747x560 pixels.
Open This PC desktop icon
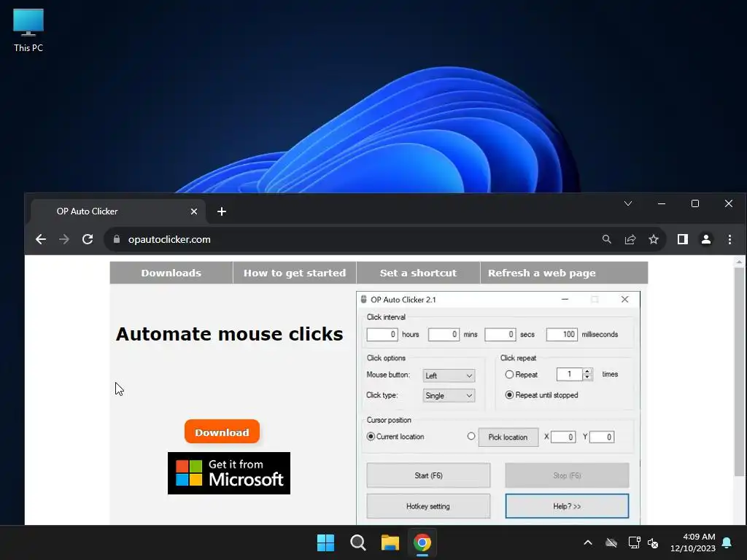point(28,31)
